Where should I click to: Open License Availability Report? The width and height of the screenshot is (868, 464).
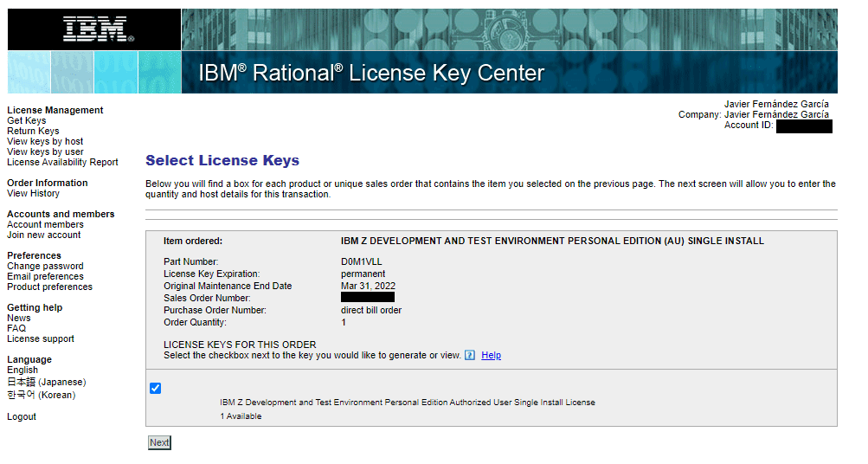point(62,162)
